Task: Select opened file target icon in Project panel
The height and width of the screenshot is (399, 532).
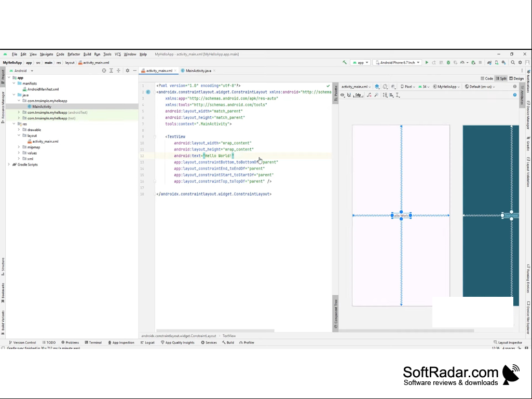Action: 104,71
